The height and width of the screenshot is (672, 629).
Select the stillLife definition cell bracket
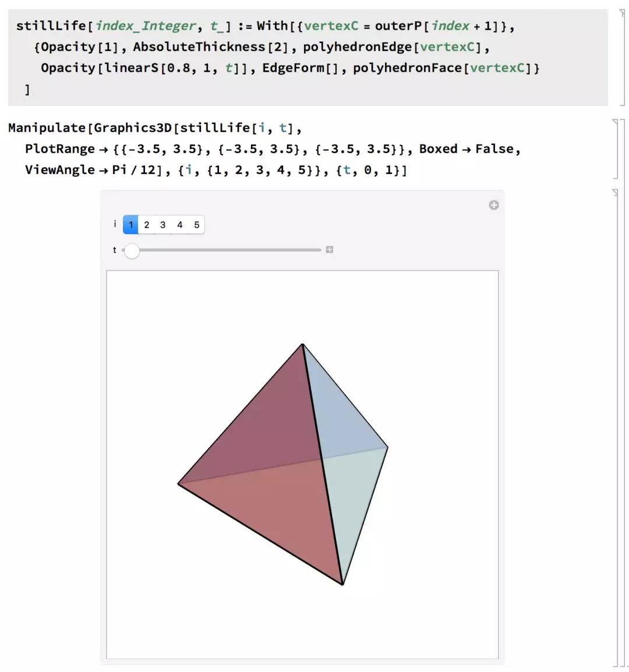coord(622,58)
